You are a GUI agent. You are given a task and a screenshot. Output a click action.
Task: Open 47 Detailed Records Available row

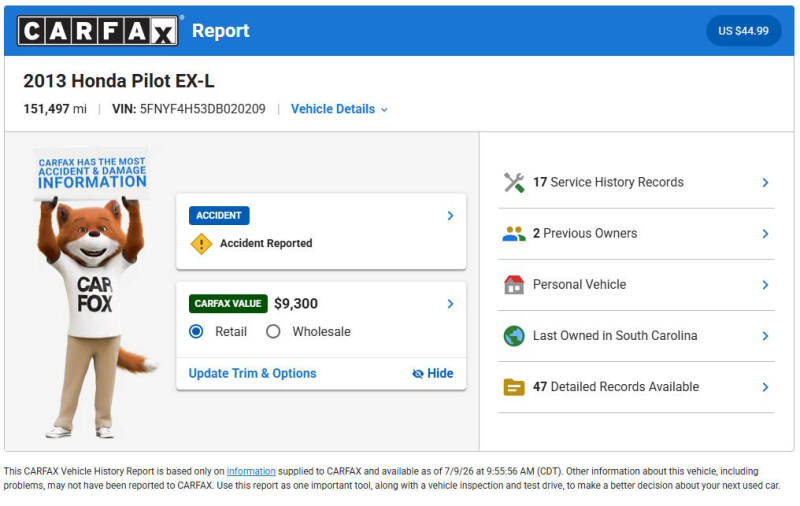(636, 387)
